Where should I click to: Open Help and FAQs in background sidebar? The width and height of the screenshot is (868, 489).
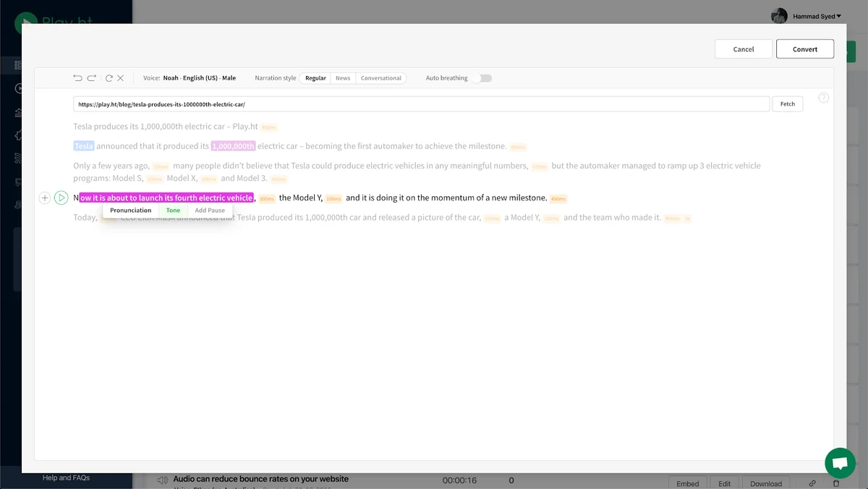[66, 477]
